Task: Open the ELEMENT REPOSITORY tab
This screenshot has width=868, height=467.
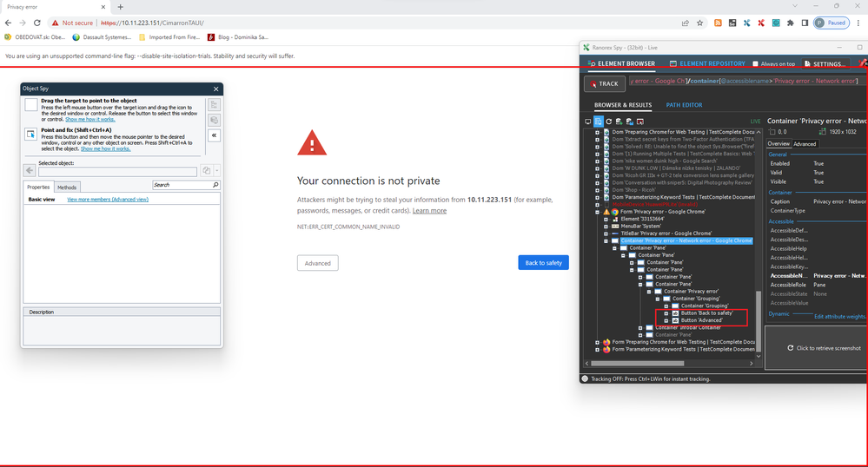Action: pos(707,63)
